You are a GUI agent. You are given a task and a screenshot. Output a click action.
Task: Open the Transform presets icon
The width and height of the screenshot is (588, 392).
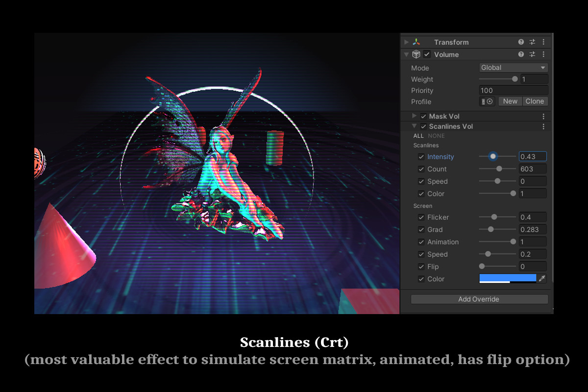pos(532,42)
